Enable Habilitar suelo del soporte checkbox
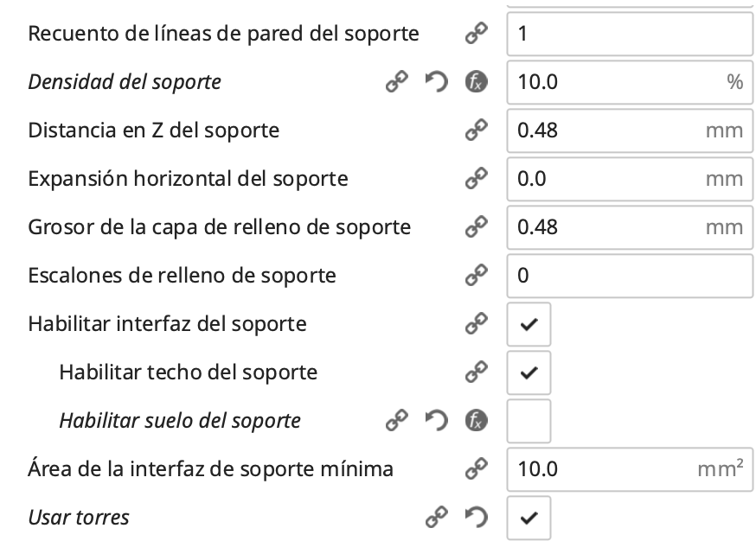 (529, 421)
